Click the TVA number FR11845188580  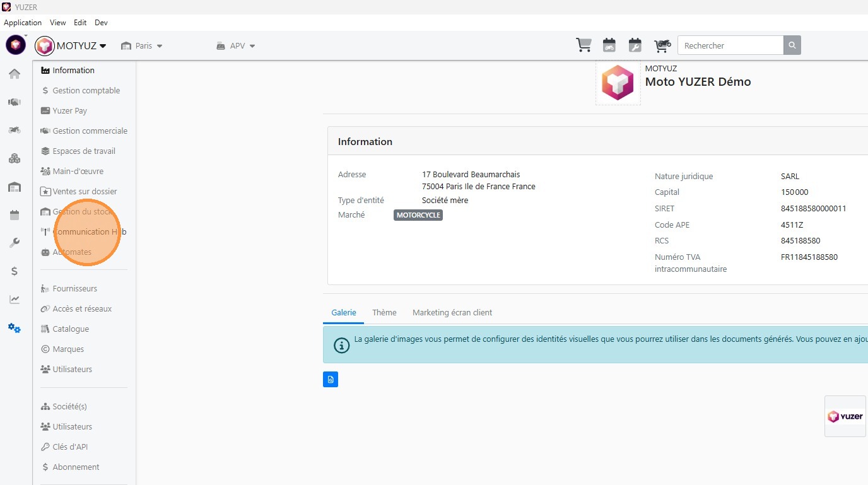(x=809, y=257)
